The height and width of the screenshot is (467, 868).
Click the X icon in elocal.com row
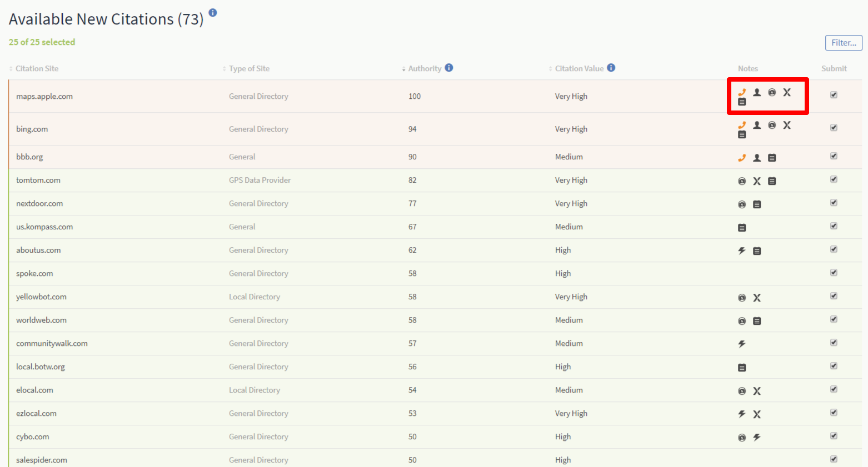click(757, 391)
